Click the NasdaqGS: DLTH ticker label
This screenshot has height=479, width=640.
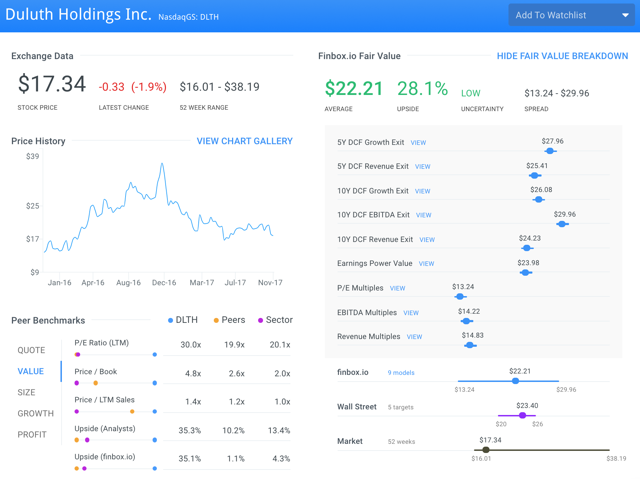(x=189, y=17)
